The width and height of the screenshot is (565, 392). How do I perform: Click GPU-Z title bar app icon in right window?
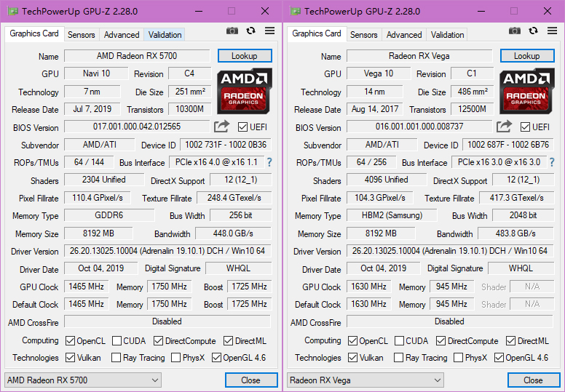click(296, 11)
